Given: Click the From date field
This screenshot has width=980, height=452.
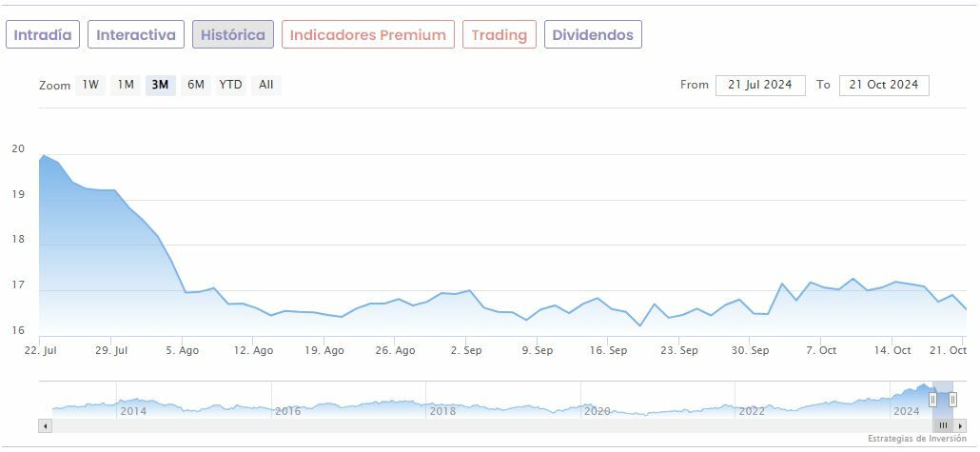Looking at the screenshot, I should 760,85.
